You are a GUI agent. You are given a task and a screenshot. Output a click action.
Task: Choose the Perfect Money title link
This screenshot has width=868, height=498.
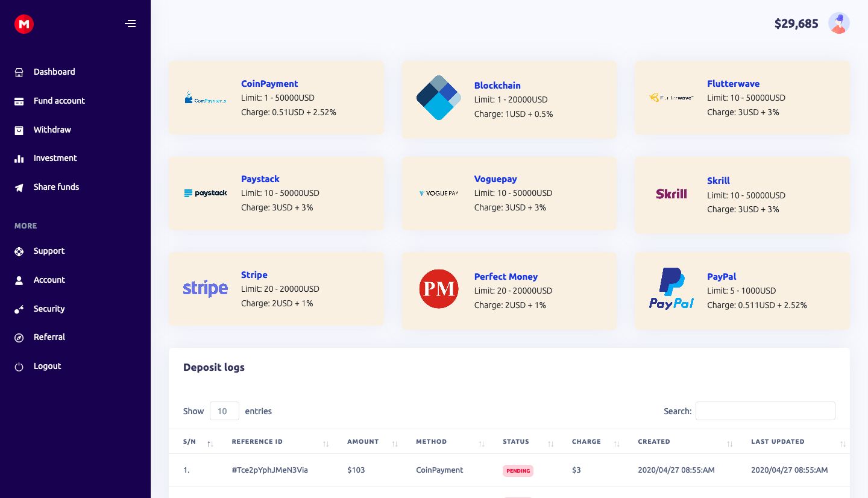pyautogui.click(x=506, y=277)
